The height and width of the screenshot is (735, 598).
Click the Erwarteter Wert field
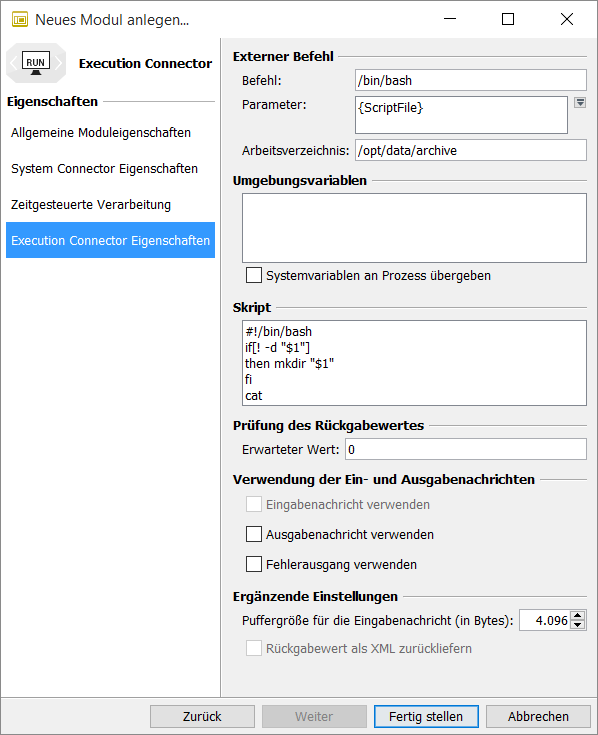point(466,449)
